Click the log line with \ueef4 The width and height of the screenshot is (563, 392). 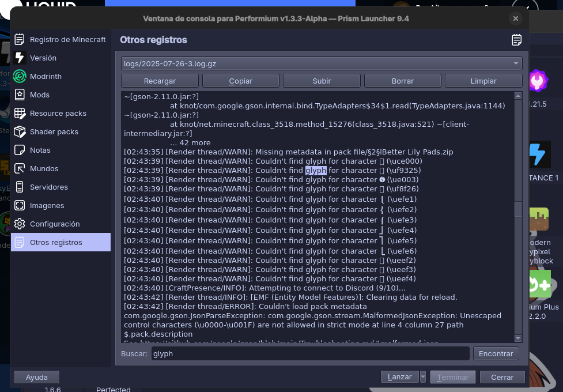[x=270, y=278]
